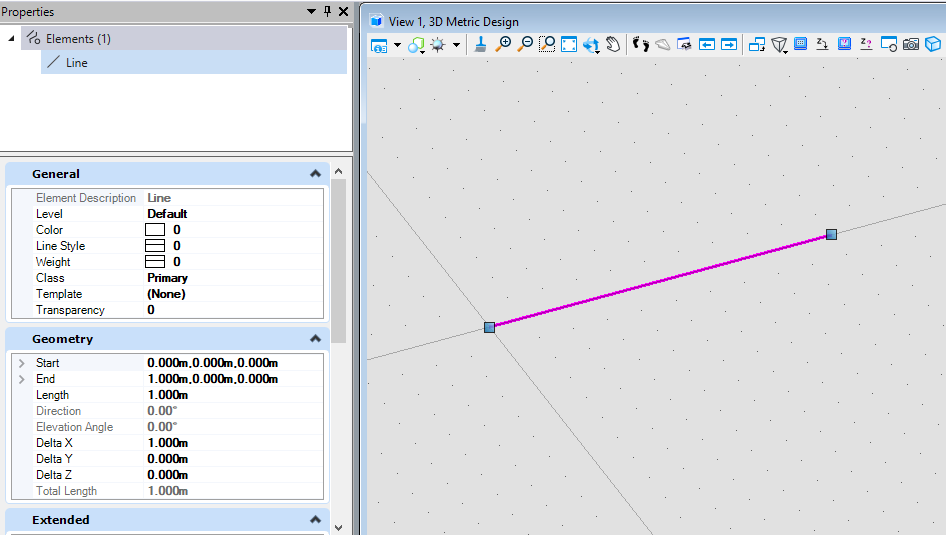Expand the End coordinates row

click(22, 379)
